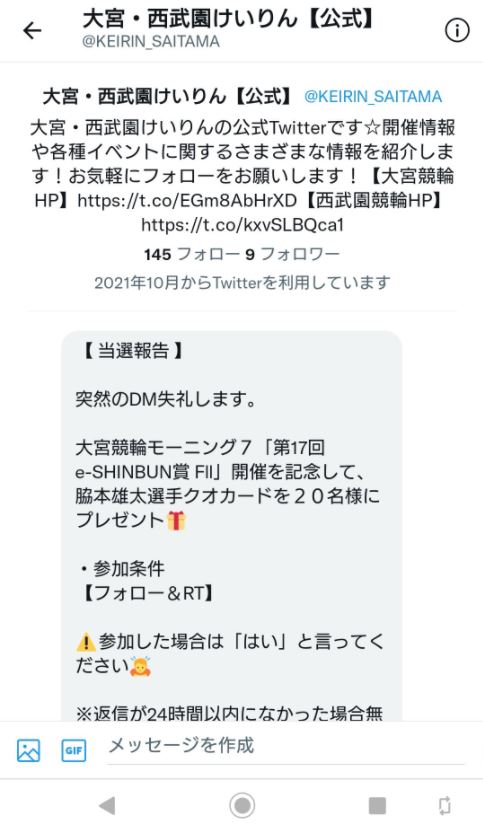
Task: Tap the profile name in bio card
Action: (x=168, y=96)
